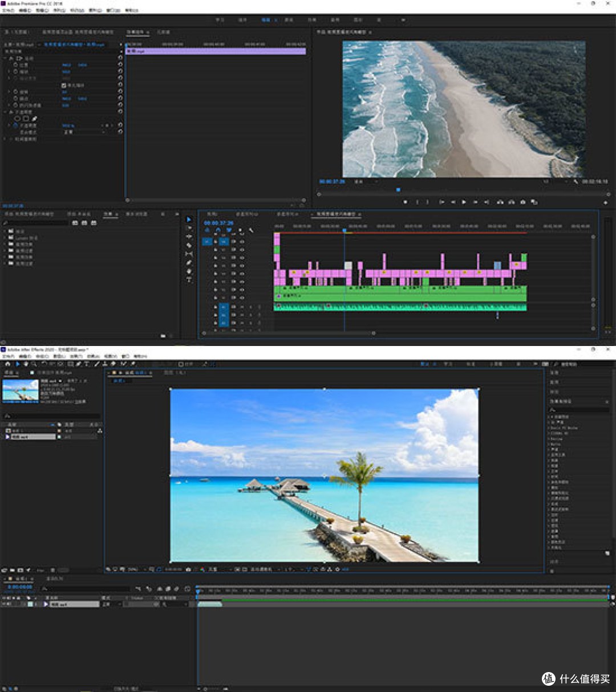Click the playhead on Program Monitor scrub bar

point(398,189)
